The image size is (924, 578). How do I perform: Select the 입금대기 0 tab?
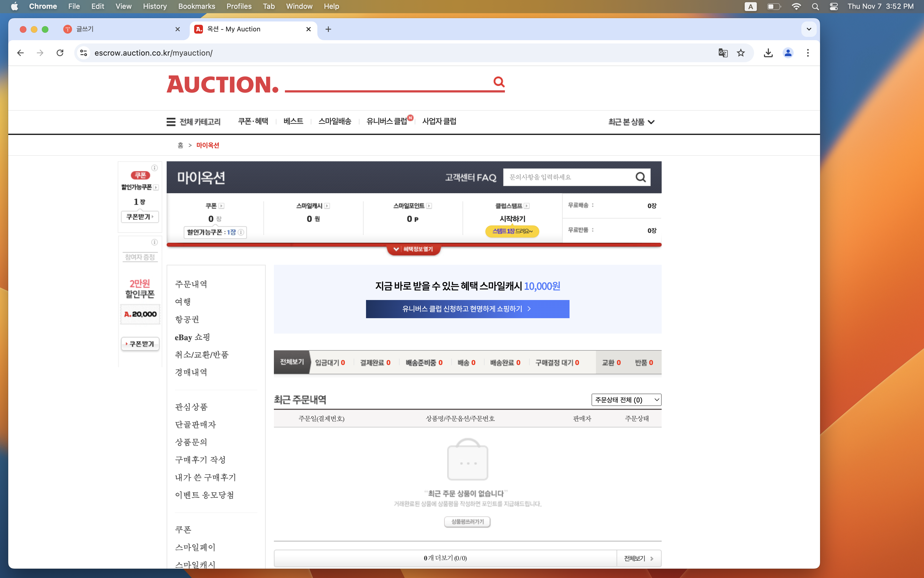(330, 362)
